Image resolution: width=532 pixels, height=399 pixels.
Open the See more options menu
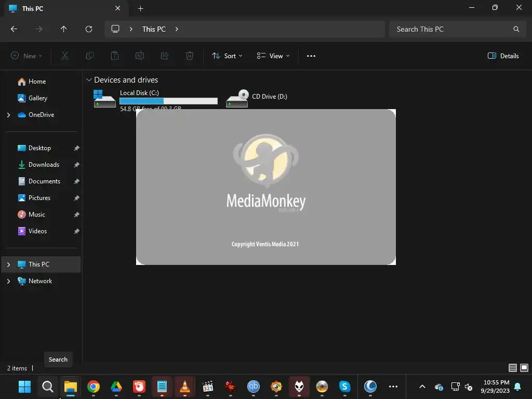311,56
